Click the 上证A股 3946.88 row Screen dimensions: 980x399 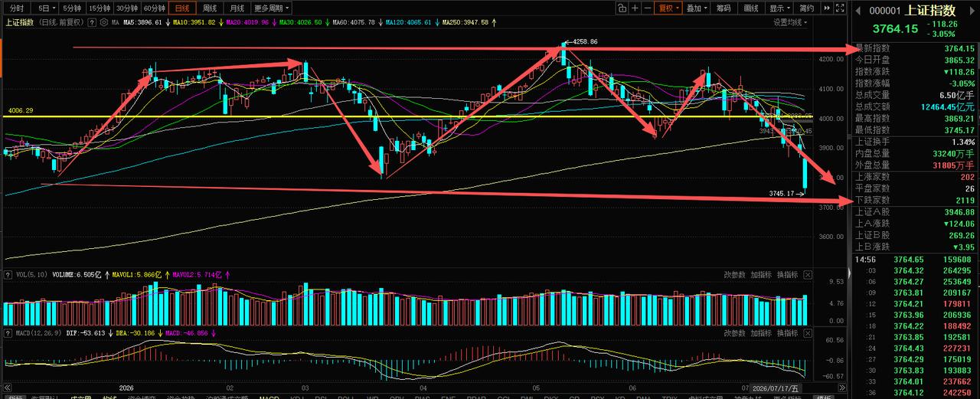click(915, 212)
